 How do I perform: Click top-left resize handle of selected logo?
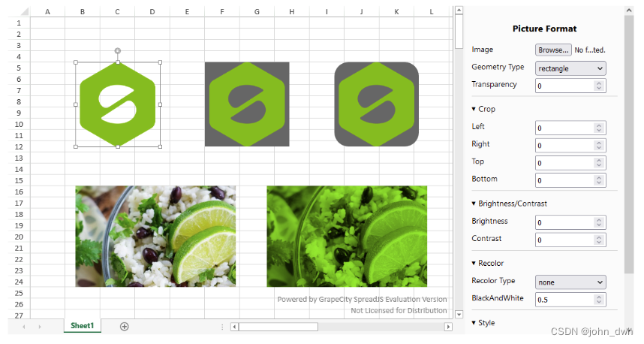pos(76,62)
